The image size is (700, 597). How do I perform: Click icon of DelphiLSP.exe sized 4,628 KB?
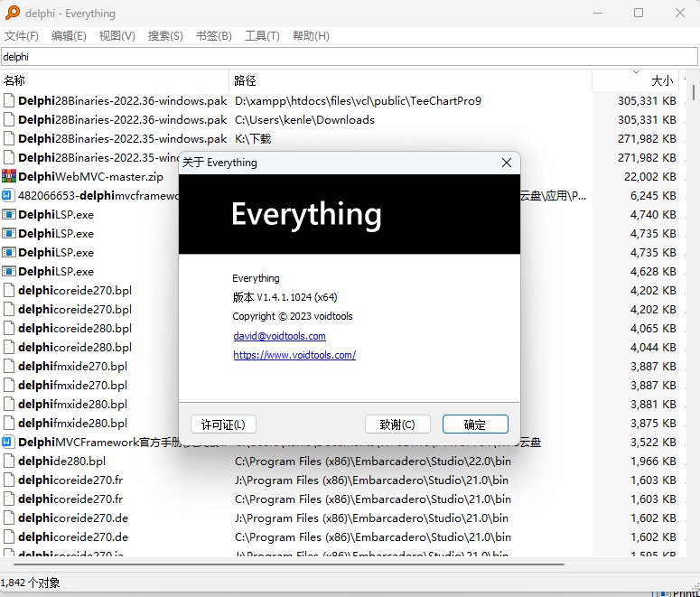point(9,271)
